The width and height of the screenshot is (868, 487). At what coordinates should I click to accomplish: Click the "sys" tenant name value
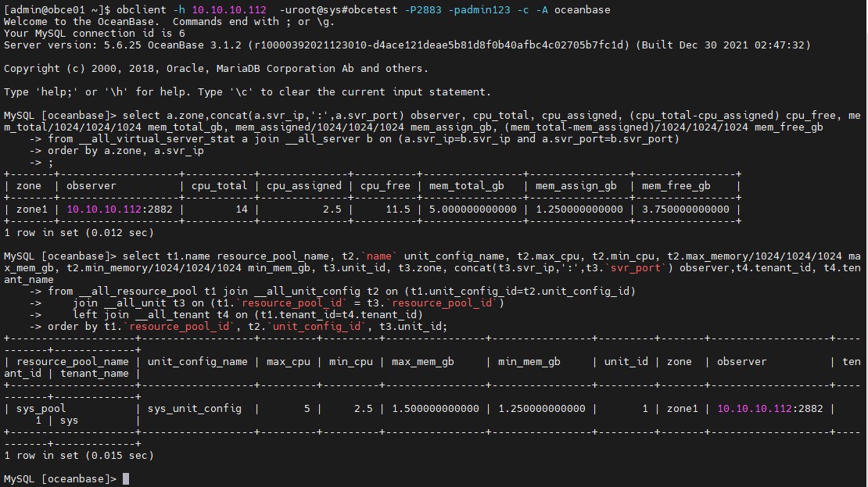69,421
